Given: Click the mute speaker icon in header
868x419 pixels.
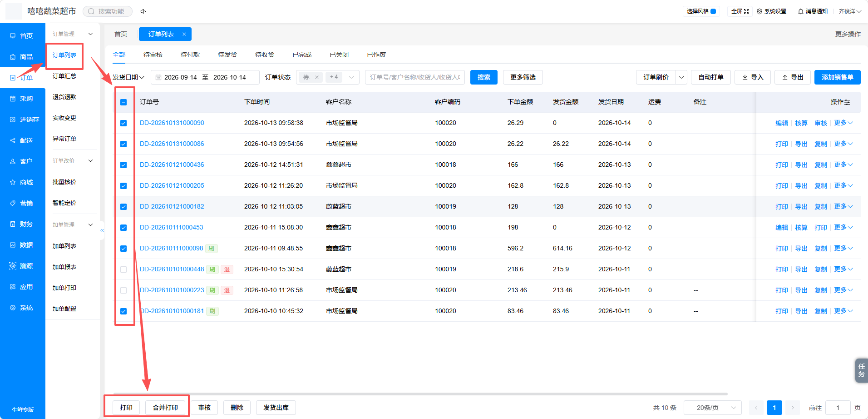Looking at the screenshot, I should [x=143, y=11].
